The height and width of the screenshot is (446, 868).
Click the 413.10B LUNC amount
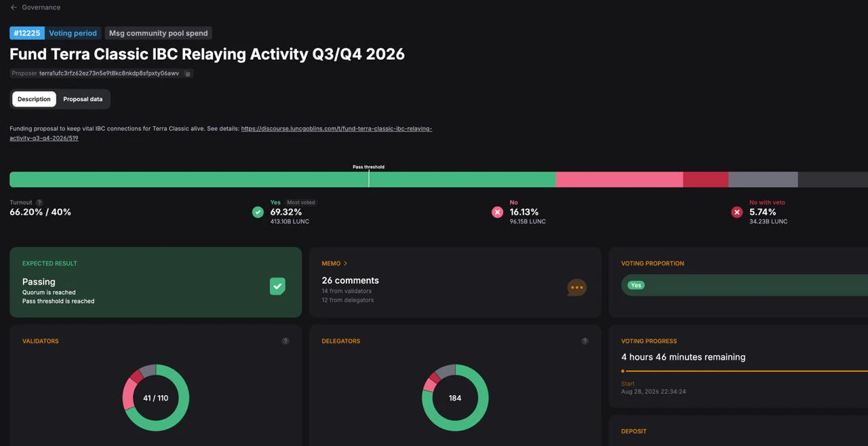click(290, 221)
